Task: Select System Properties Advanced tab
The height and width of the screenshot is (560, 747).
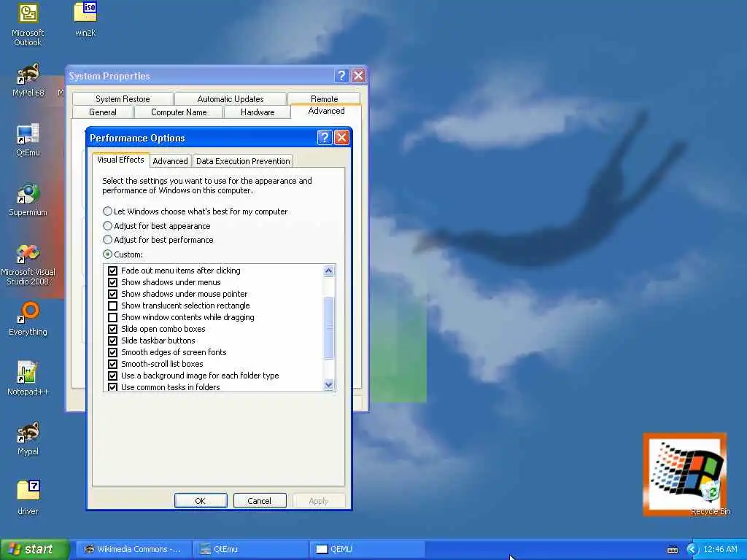Action: [326, 111]
